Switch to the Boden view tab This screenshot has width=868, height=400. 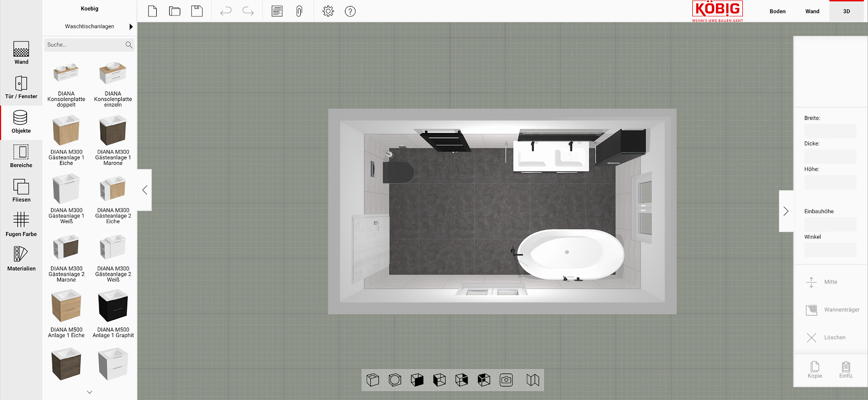(777, 11)
